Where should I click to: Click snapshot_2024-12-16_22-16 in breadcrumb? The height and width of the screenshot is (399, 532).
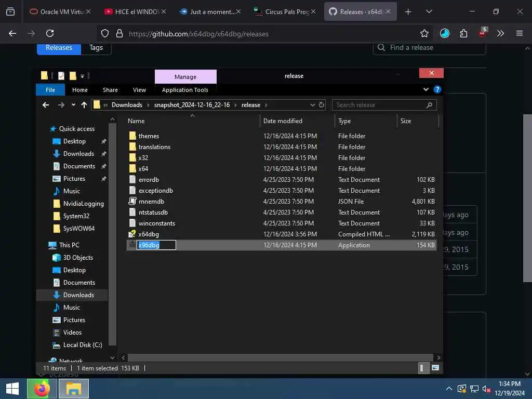(192, 105)
